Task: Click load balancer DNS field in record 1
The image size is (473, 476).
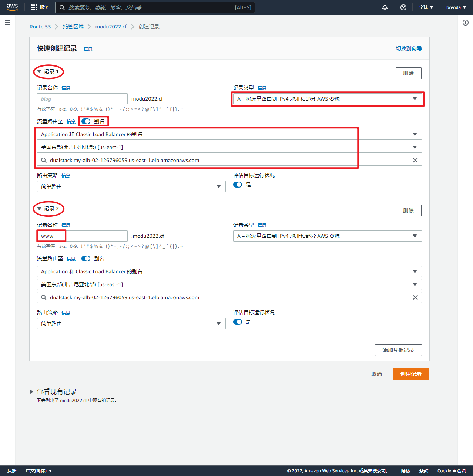Action: point(229,160)
